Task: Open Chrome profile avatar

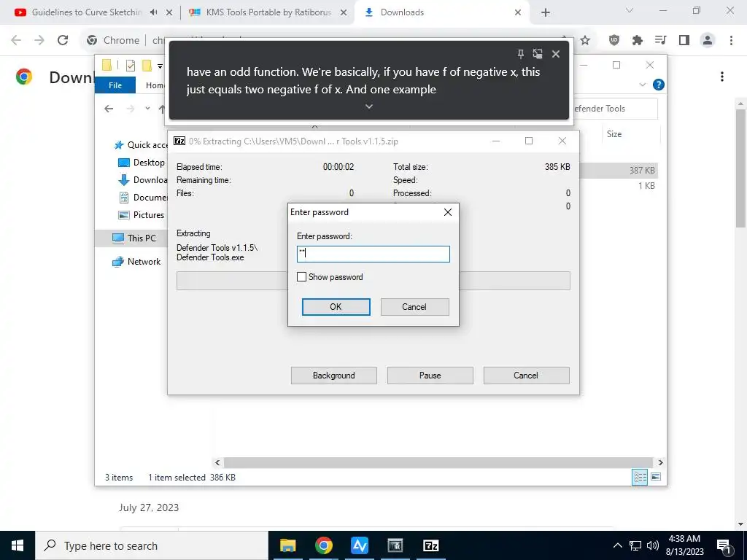Action: (x=708, y=41)
